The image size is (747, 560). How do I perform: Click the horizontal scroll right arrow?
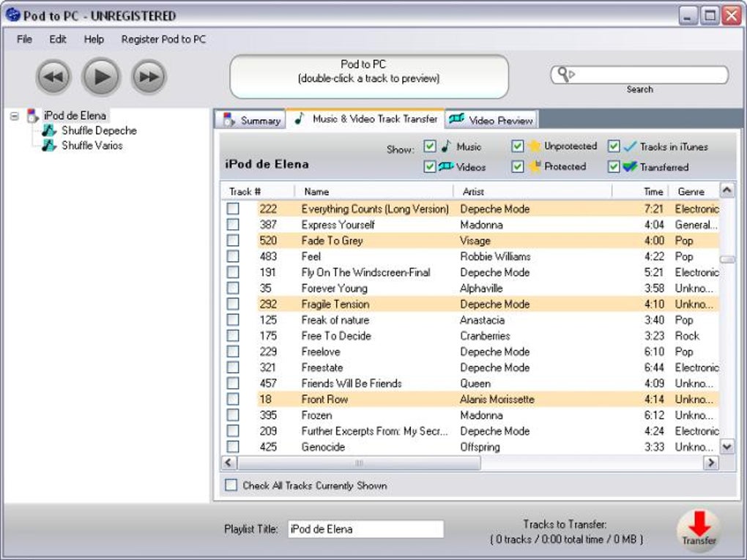click(x=711, y=463)
